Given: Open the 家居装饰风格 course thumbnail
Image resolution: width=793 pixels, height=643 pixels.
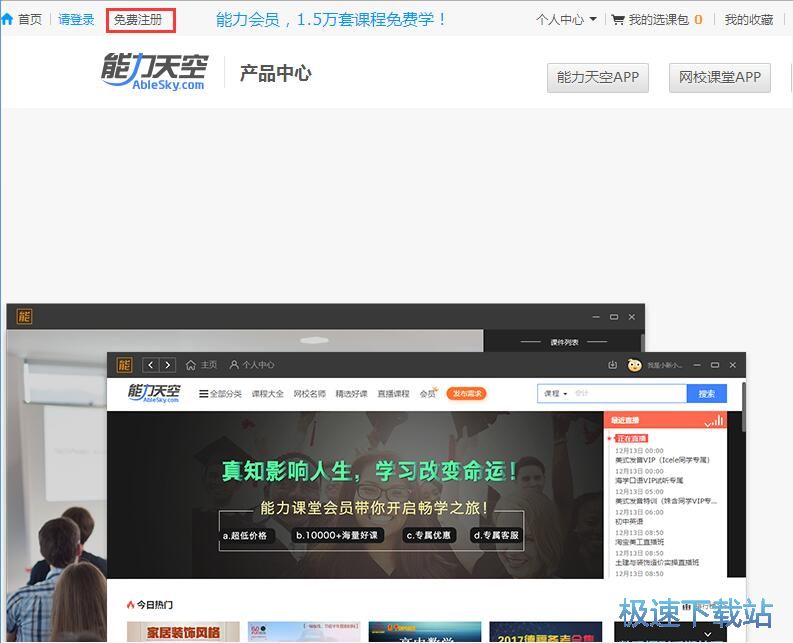Looking at the screenshot, I should 183,632.
